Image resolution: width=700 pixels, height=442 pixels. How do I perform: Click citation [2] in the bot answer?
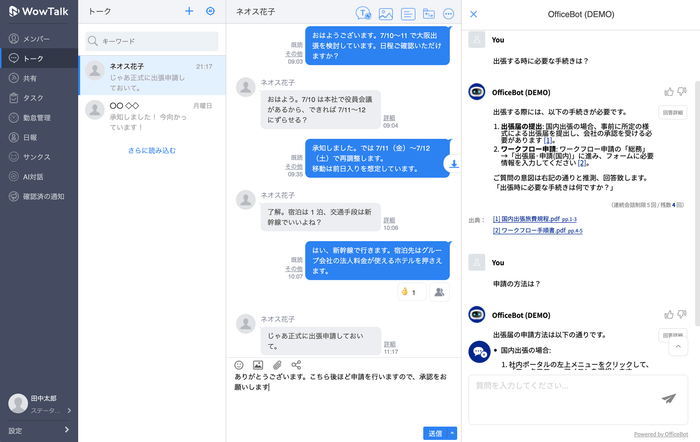click(x=582, y=163)
